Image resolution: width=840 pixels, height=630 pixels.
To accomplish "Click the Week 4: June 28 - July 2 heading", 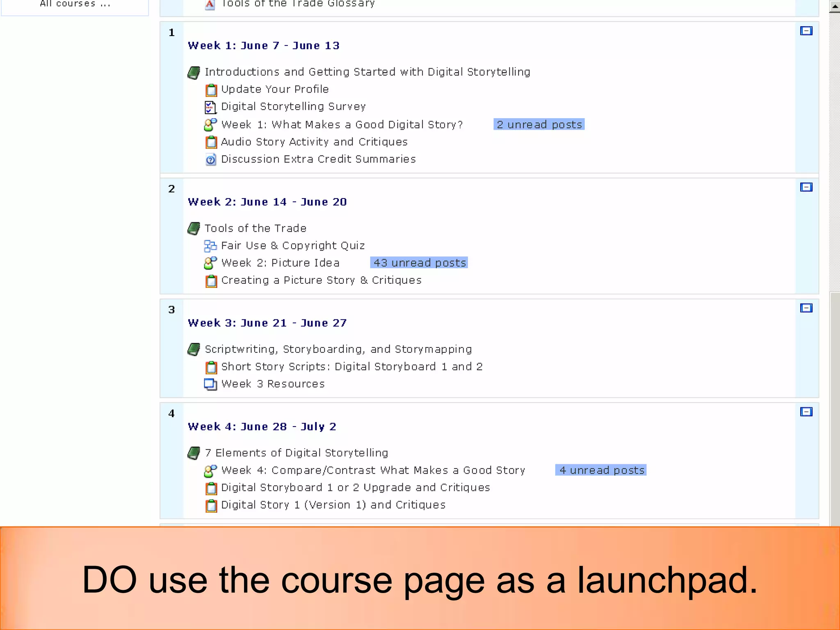I will pyautogui.click(x=262, y=427).
